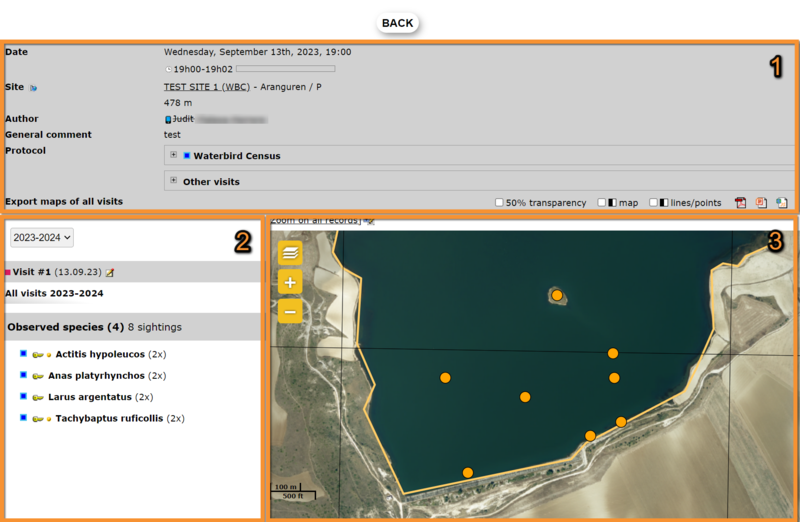Click the clock icon beside 19h00-19h02
The image size is (800, 522).
[168, 69]
